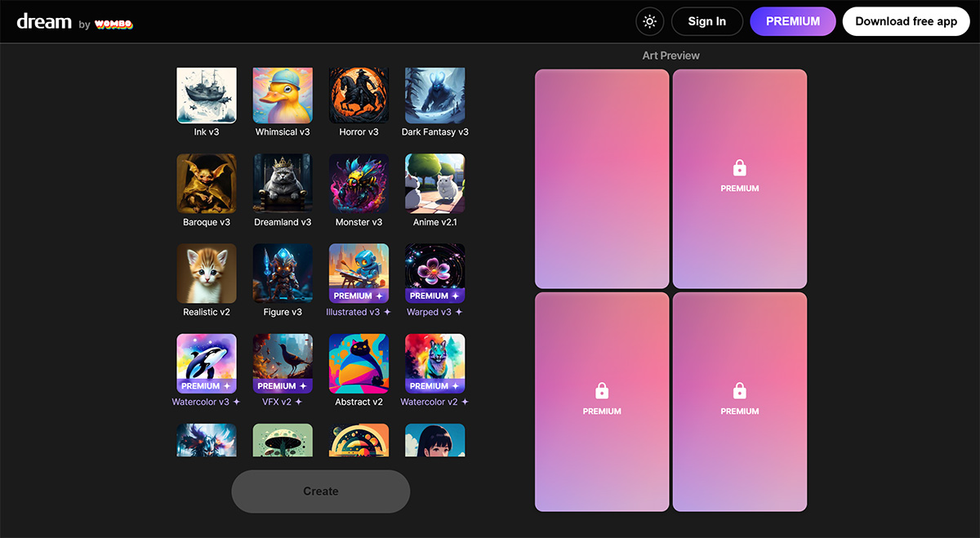Select the Baroque v3 art style
The height and width of the screenshot is (538, 980).
click(x=207, y=183)
